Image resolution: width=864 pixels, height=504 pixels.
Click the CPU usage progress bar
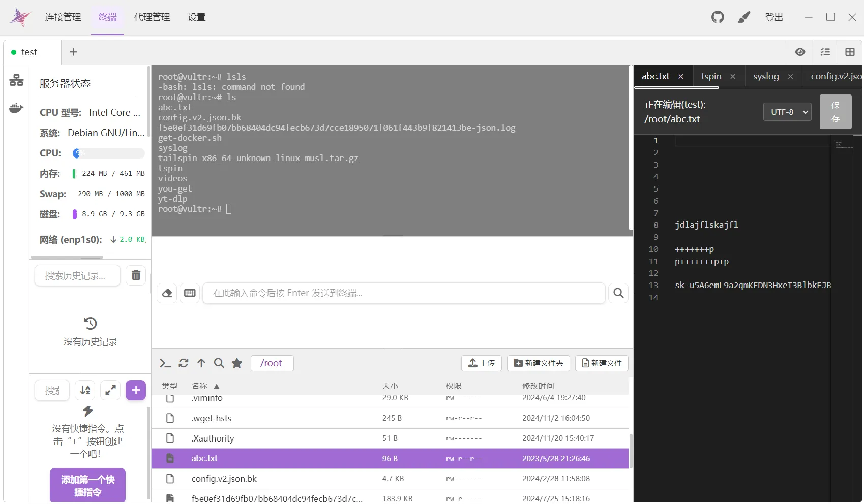(108, 153)
